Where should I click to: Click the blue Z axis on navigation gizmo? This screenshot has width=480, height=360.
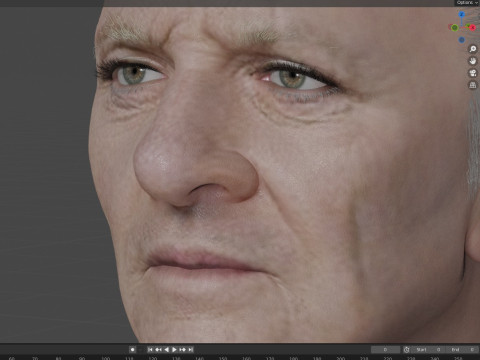(x=462, y=14)
